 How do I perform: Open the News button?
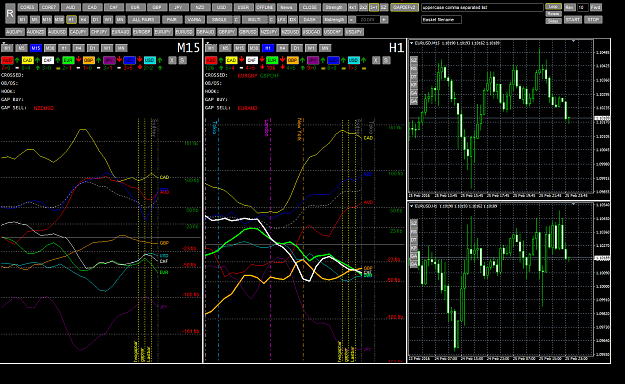(x=286, y=8)
